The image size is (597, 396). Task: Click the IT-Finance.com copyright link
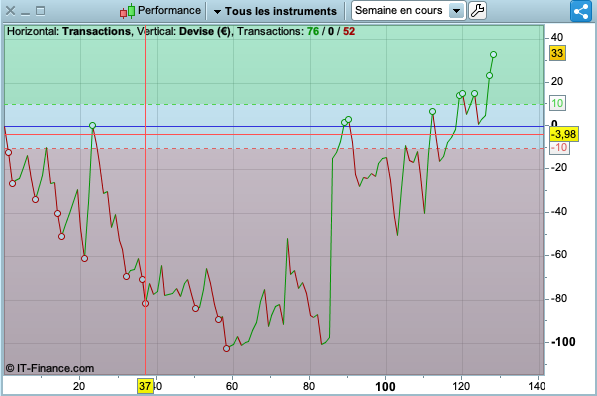pos(50,368)
